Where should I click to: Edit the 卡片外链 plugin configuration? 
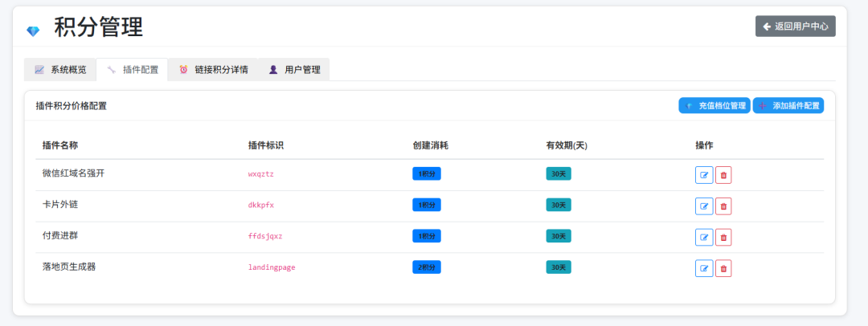tap(703, 206)
